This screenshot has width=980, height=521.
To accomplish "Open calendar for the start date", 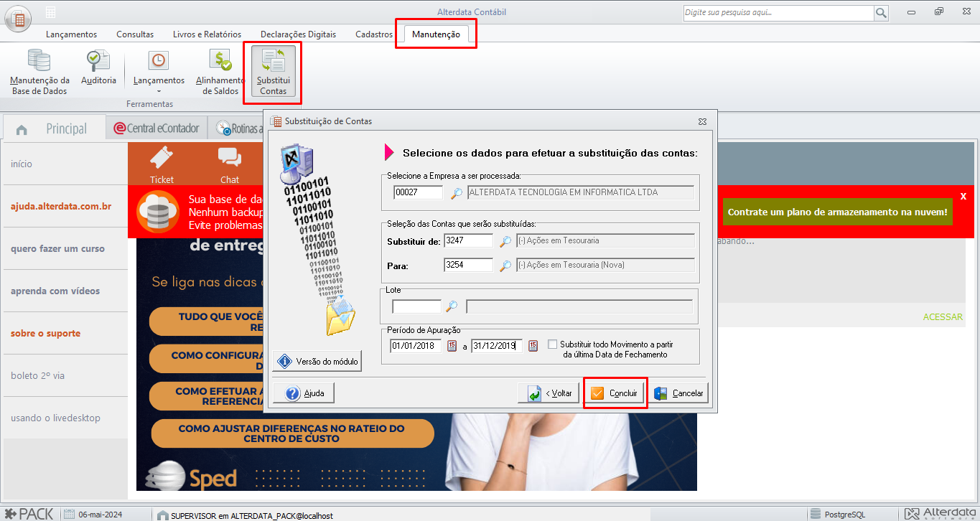I will click(x=452, y=346).
